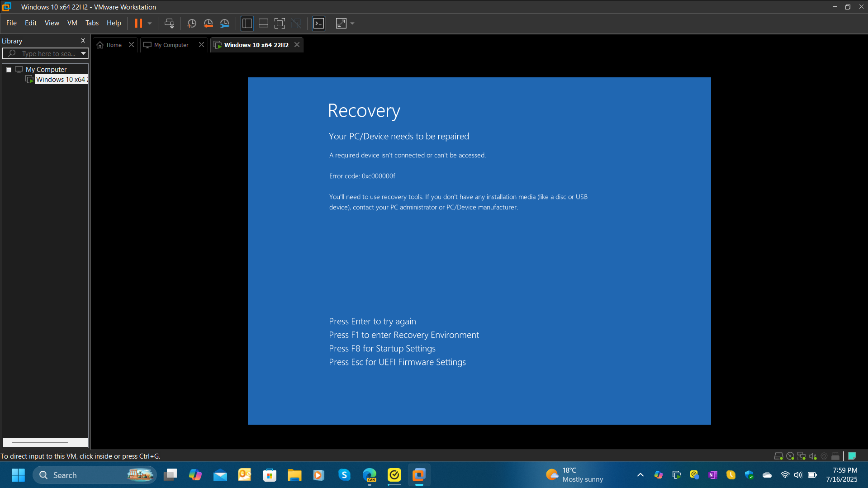Enter full screen mode

[280, 23]
